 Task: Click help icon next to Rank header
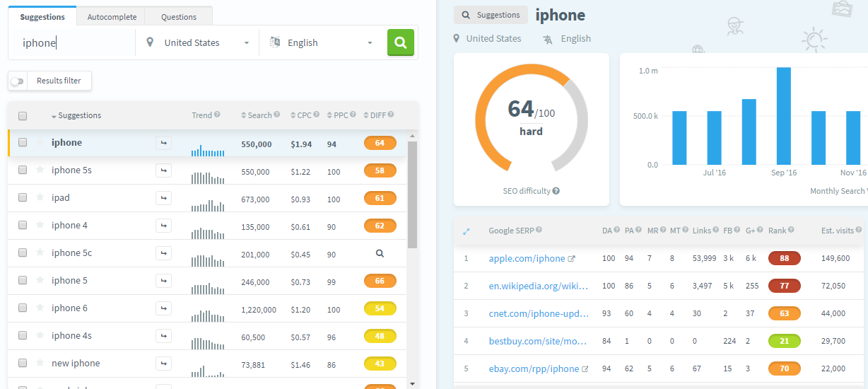click(791, 230)
